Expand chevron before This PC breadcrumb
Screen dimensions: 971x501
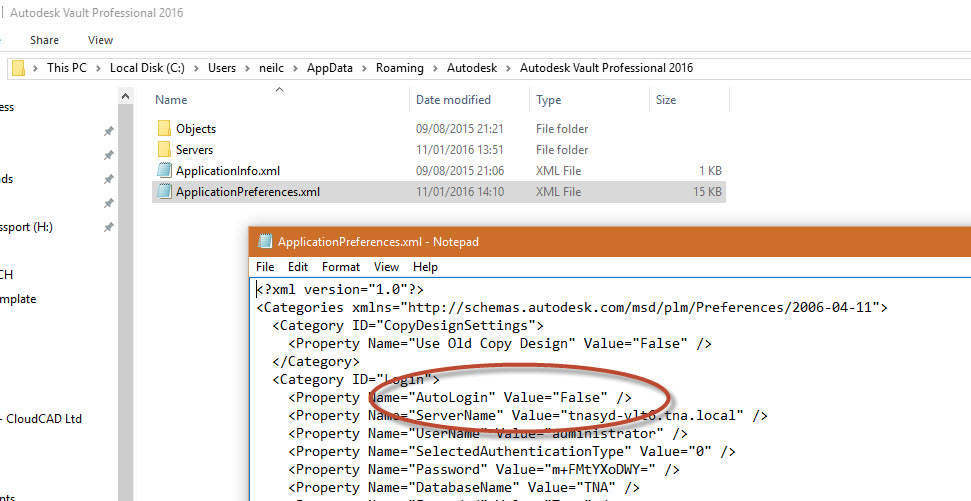(x=36, y=68)
